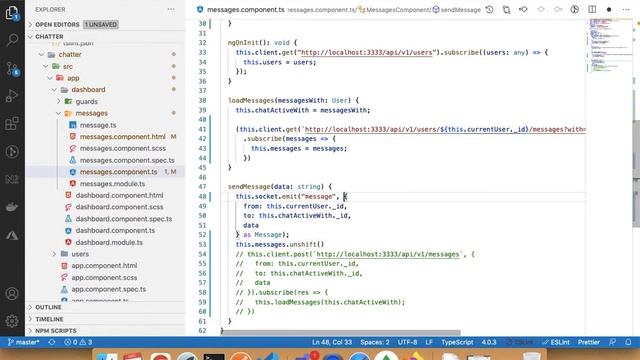The image size is (640, 360).
Task: Change end of line sequence LF
Action: 429,342
